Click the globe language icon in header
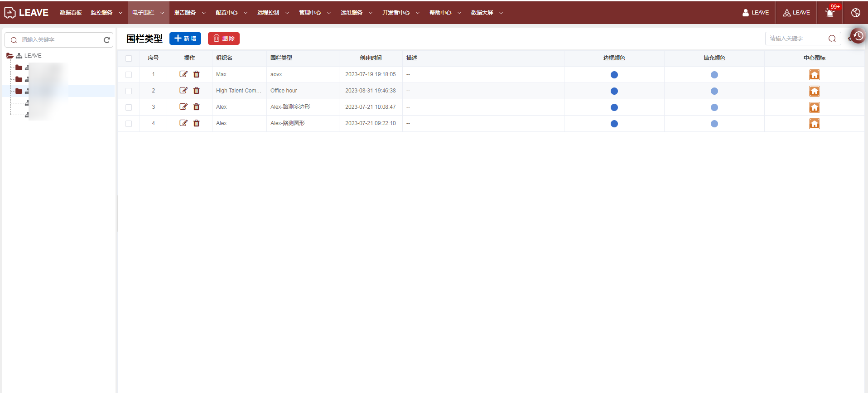The width and height of the screenshot is (868, 393). pyautogui.click(x=855, y=13)
